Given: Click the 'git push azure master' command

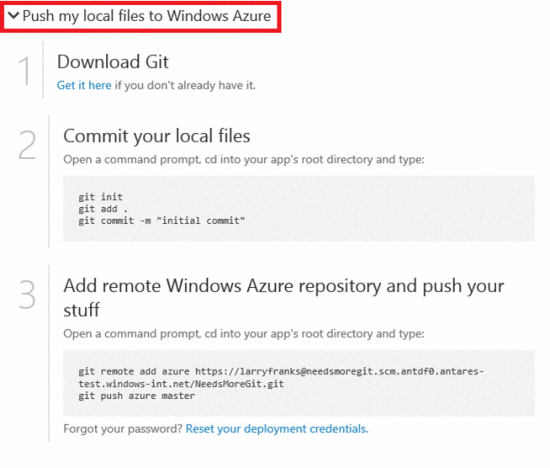Looking at the screenshot, I should (x=136, y=396).
